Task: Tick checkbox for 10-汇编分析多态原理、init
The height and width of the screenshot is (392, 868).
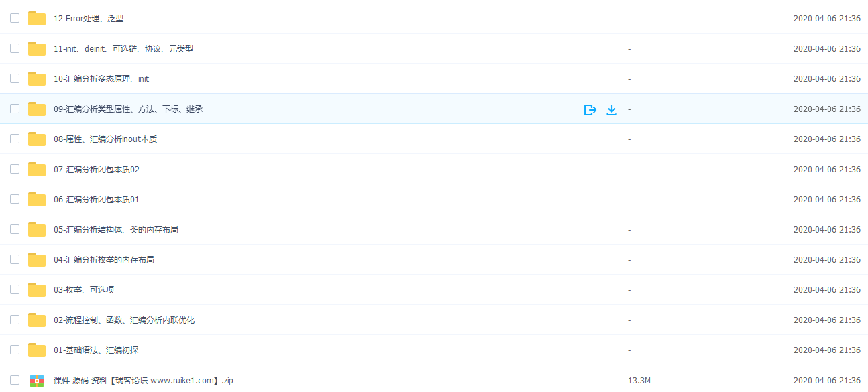Action: coord(15,78)
